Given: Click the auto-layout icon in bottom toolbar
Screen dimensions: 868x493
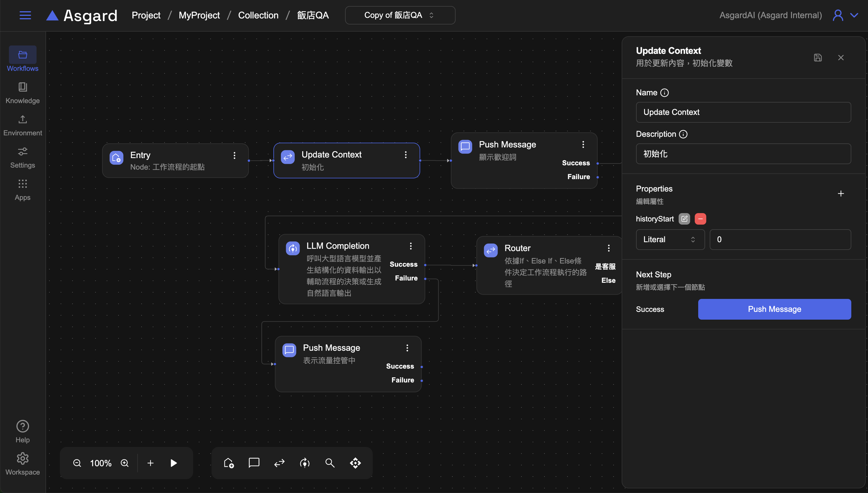Looking at the screenshot, I should (x=355, y=463).
